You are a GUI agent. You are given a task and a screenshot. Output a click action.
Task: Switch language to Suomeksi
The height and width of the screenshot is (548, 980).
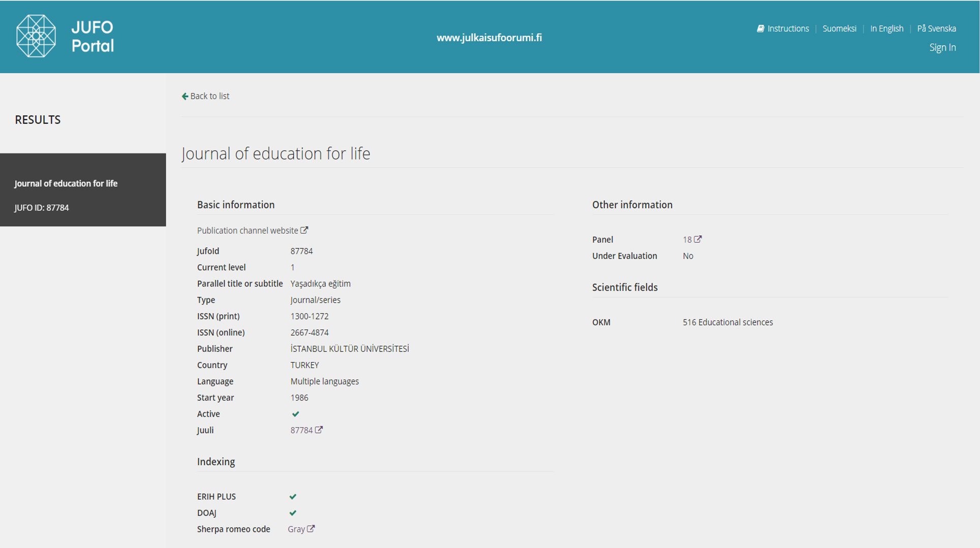click(x=839, y=28)
